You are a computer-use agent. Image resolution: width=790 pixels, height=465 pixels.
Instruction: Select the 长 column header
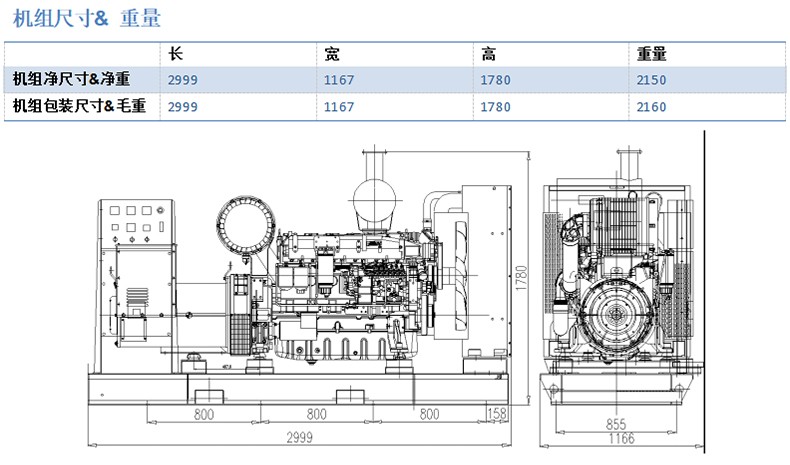175,54
